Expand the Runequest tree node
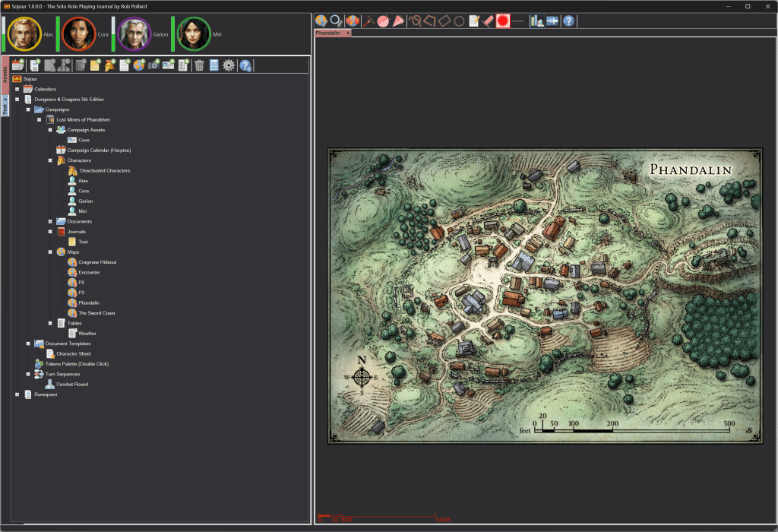 [x=17, y=394]
